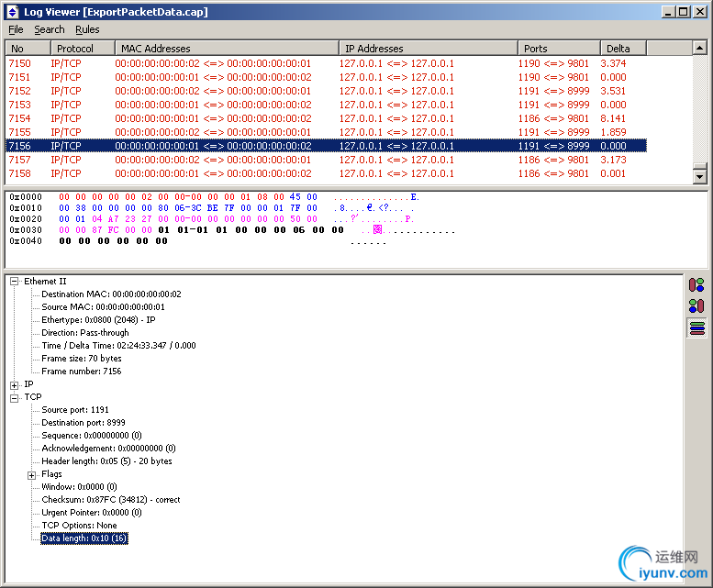
Task: Select packet row 7153
Action: click(x=326, y=105)
